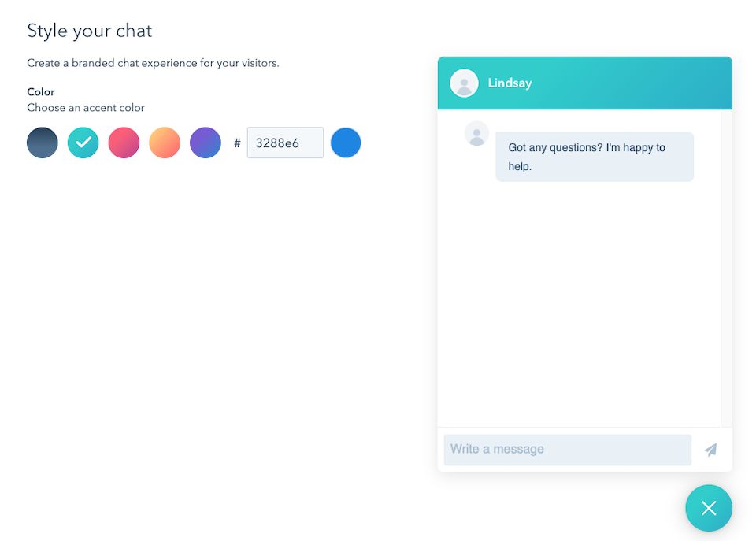Select the teal accent color with checkmark
This screenshot has width=756, height=541.
[x=83, y=143]
